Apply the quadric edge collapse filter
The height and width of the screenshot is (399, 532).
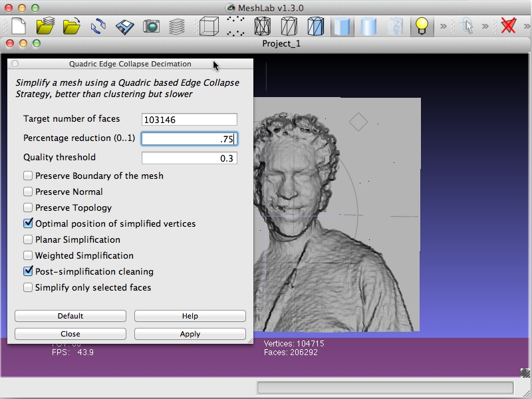190,334
